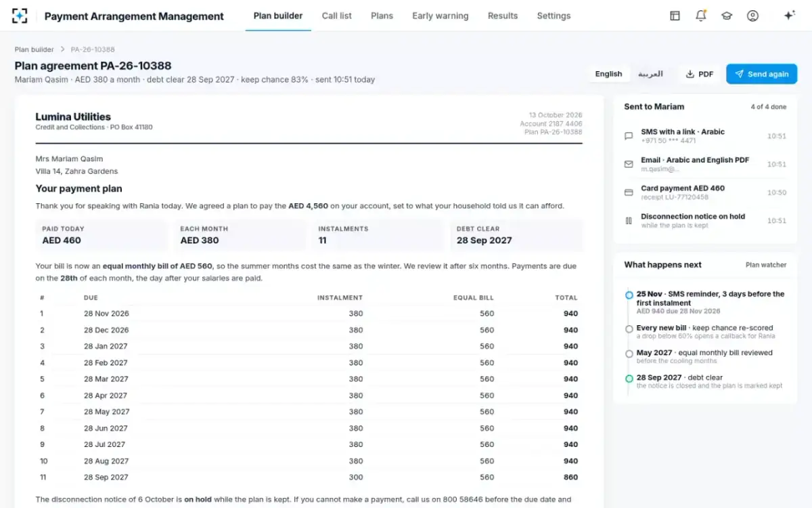Click the SMS message icon
The image size is (812, 508).
pyautogui.click(x=629, y=136)
